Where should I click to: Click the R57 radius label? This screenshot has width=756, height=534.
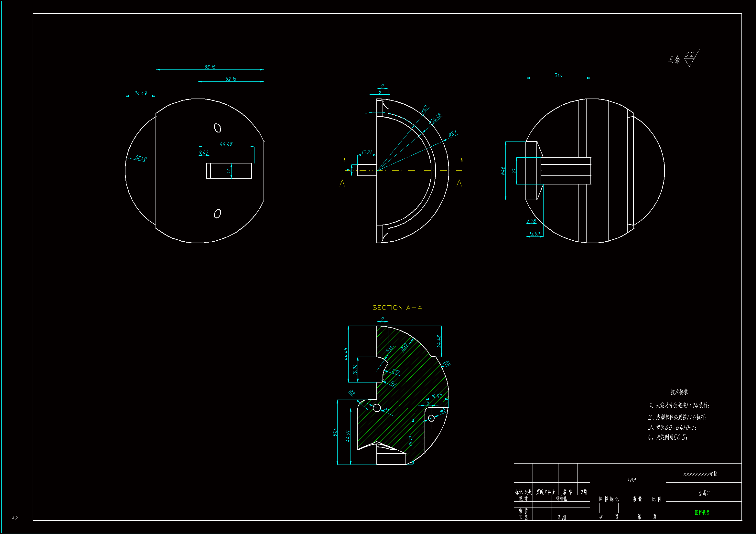click(x=452, y=134)
